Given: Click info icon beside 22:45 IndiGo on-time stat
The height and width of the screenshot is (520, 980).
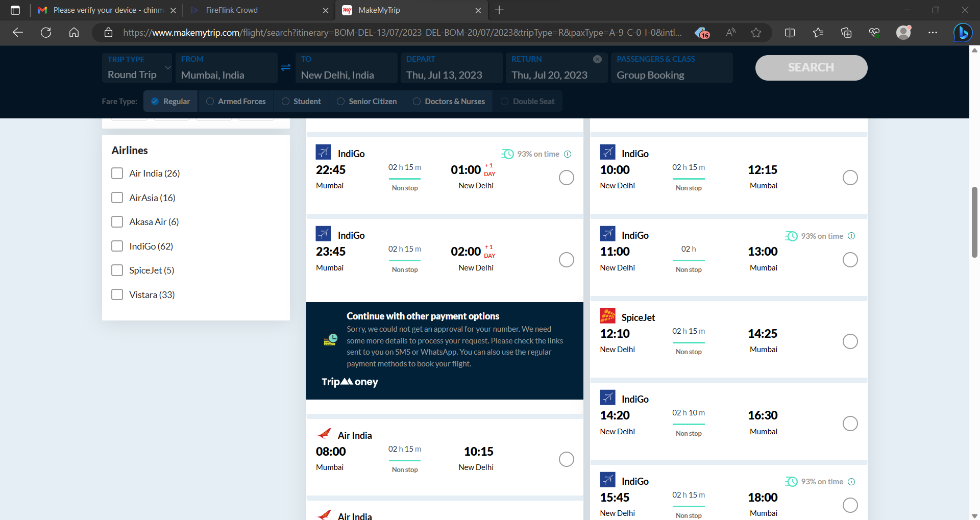Looking at the screenshot, I should [x=568, y=154].
